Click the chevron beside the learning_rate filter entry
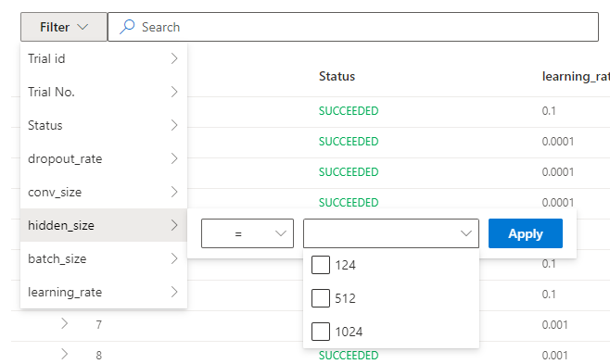The width and height of the screenshot is (610, 364). 174,292
